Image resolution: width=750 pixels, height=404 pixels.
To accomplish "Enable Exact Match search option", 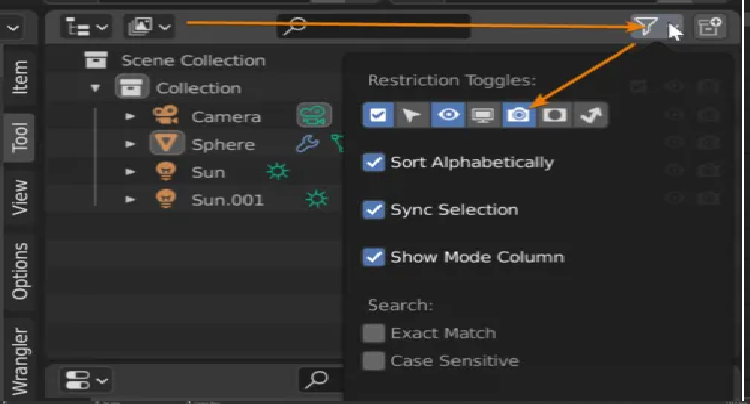I will pos(375,333).
